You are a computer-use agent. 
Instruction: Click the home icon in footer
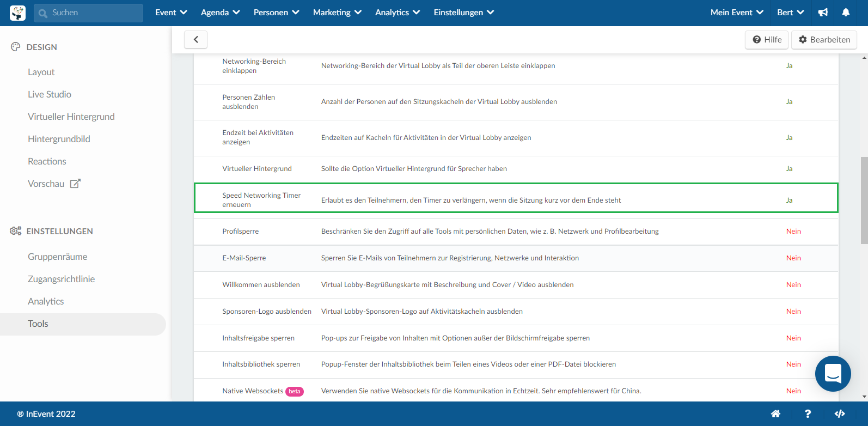[x=775, y=414]
